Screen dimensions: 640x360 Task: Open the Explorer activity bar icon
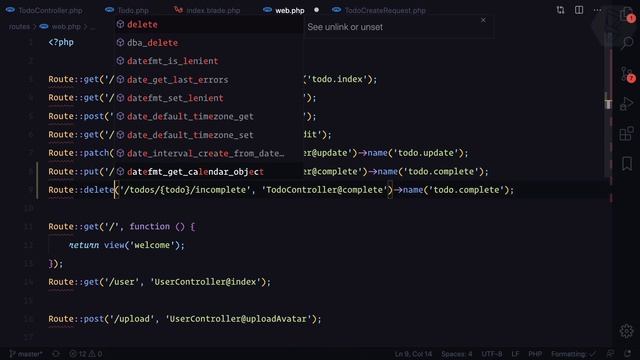tap(627, 16)
